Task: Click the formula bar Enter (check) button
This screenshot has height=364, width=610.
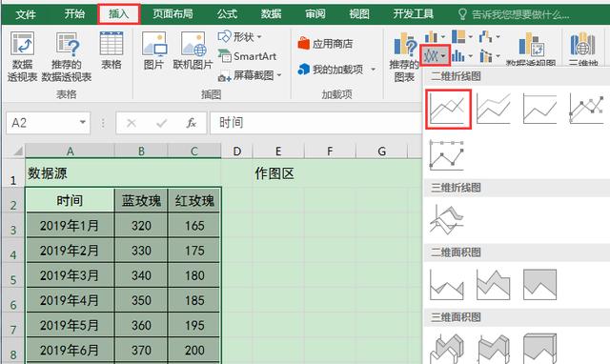Action: [161, 123]
